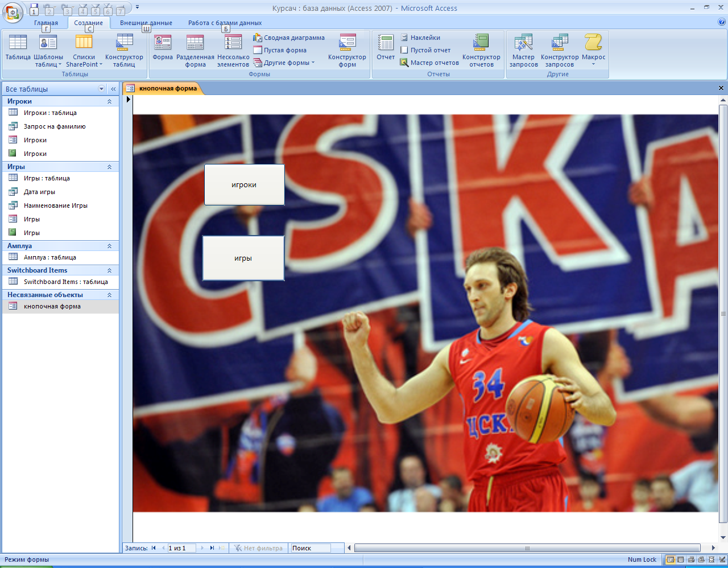Viewport: 728px width, 568px height.
Task: Switch to Datasheet view in status bar
Action: tap(681, 559)
